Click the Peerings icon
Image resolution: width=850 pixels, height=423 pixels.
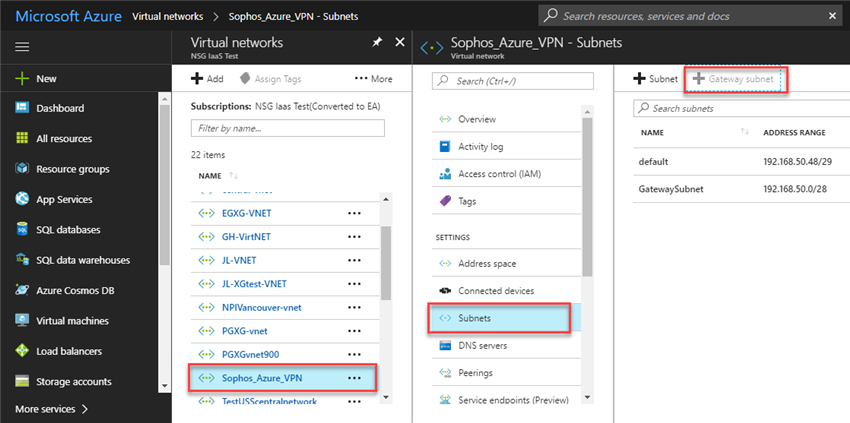pos(445,373)
